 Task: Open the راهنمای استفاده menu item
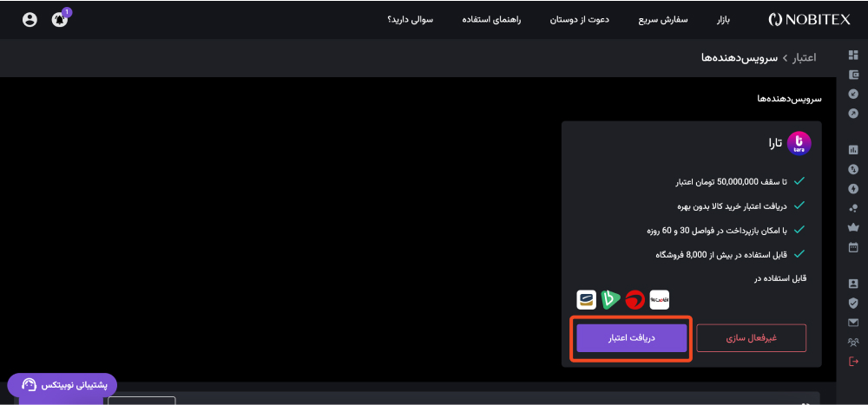coord(491,20)
